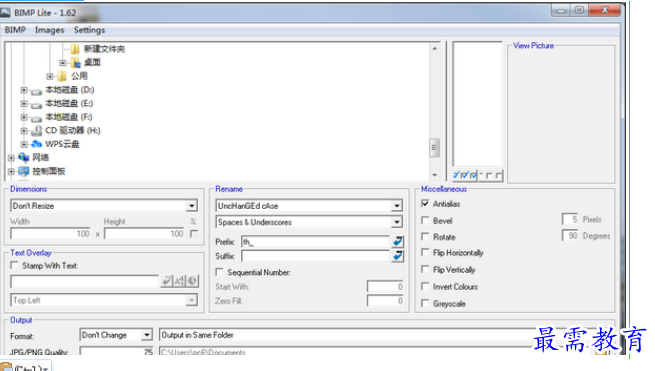Open the Format Don't Change dropdown
The width and height of the screenshot is (655, 371).
click(147, 335)
